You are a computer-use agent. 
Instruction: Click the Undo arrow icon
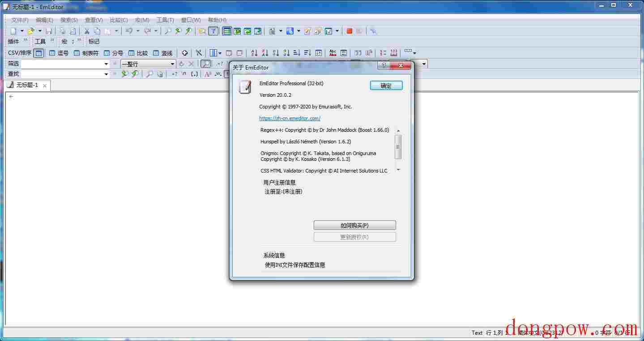129,31
